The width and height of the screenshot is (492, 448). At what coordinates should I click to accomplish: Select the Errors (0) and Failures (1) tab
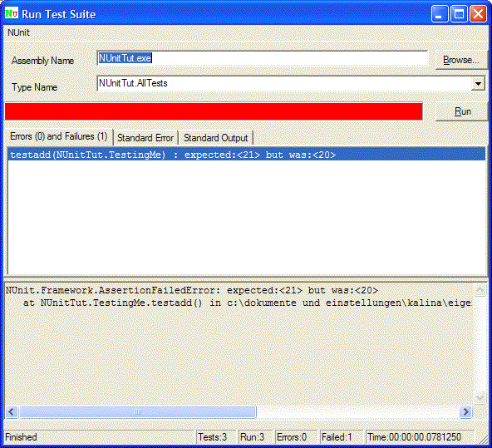pyautogui.click(x=59, y=136)
